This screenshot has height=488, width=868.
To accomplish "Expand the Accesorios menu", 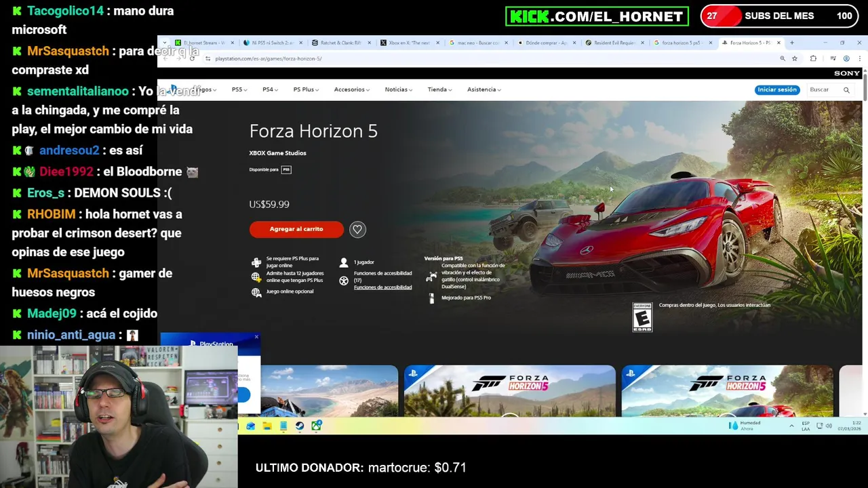I will point(351,89).
